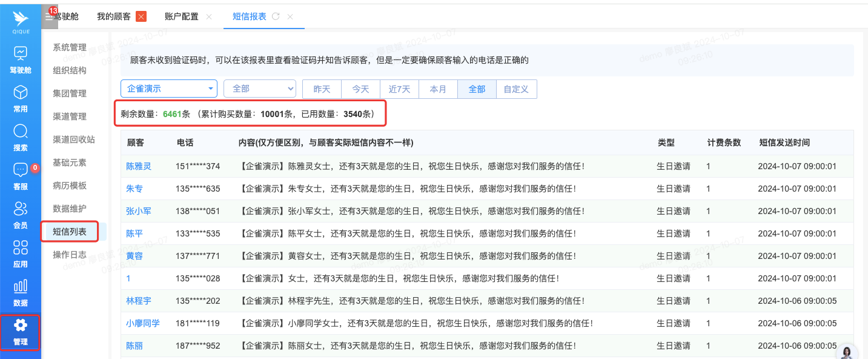Expand the 全部 type dropdown
The height and width of the screenshot is (359, 868).
pyautogui.click(x=259, y=89)
